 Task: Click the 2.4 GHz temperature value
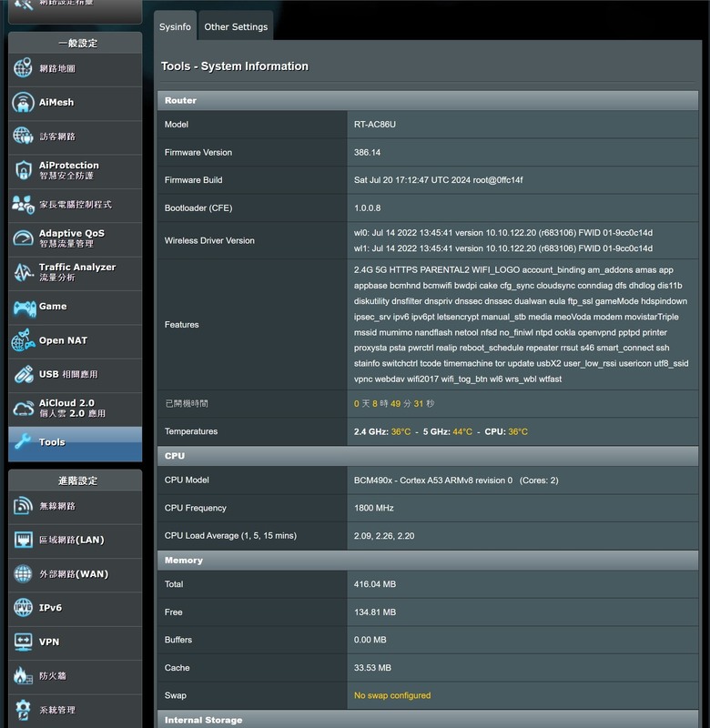(401, 431)
